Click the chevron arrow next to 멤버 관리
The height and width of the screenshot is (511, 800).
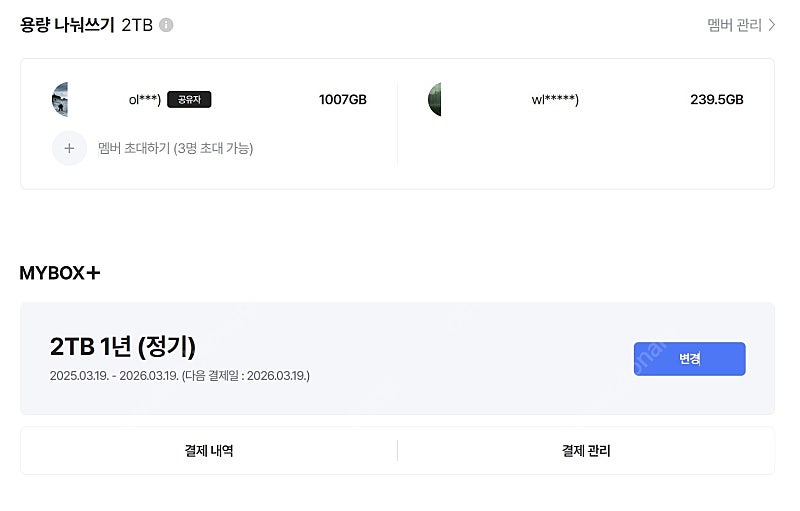[x=772, y=25]
